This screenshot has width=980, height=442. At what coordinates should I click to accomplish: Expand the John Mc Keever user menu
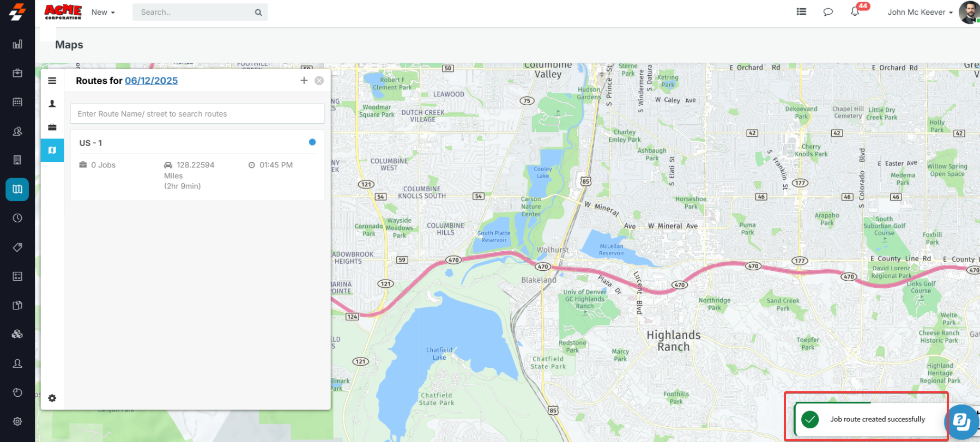coord(920,12)
